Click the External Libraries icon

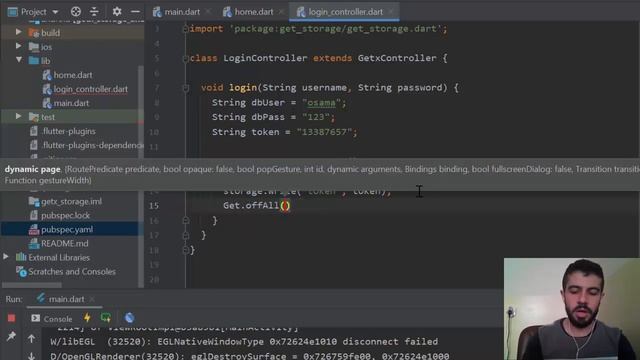click(x=21, y=257)
